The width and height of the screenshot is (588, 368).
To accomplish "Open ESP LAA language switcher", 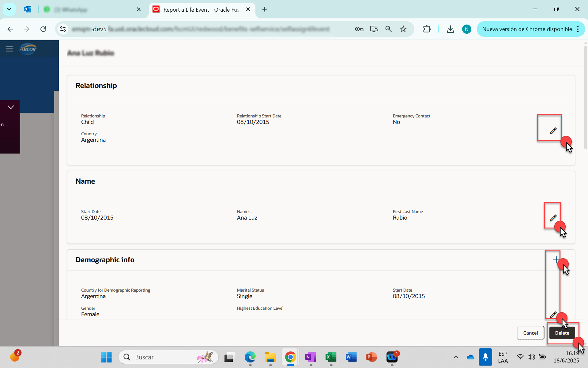I will (x=503, y=357).
